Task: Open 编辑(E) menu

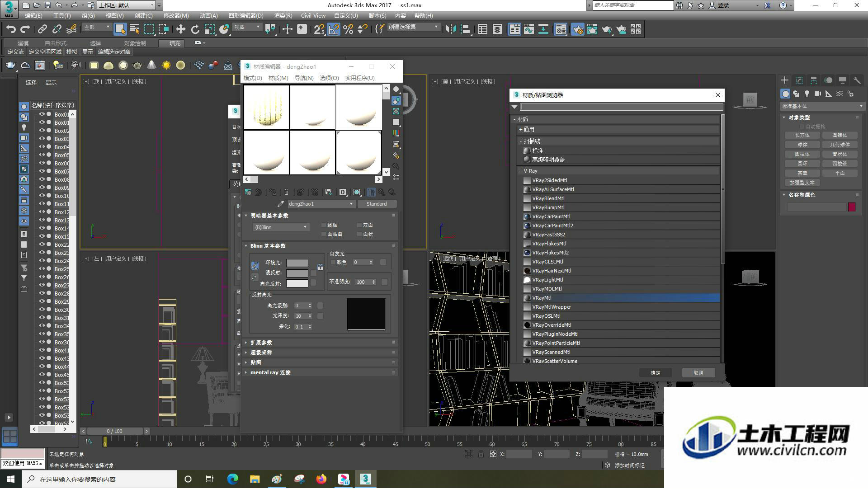Action: pyautogui.click(x=33, y=15)
